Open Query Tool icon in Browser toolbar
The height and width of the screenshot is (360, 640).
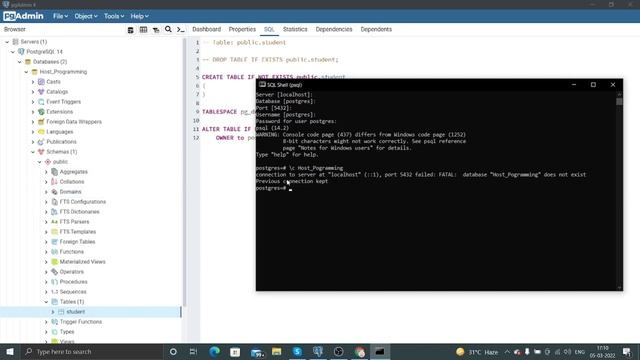[x=131, y=30]
